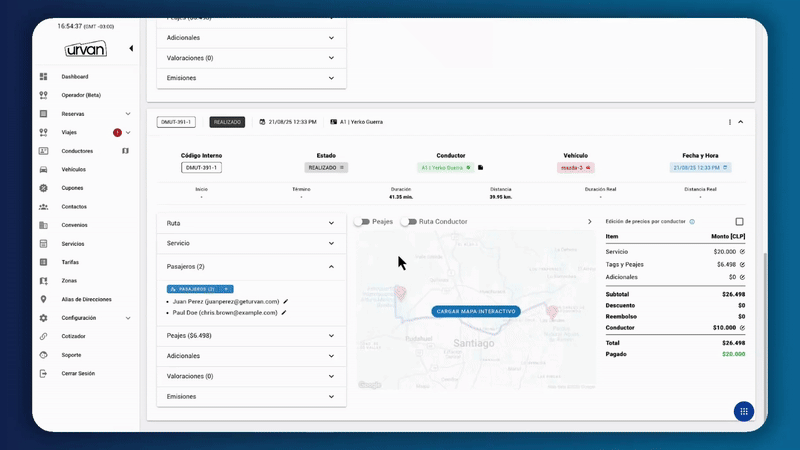Enable the Ruta Conductor switch
The height and width of the screenshot is (450, 800).
(x=408, y=222)
